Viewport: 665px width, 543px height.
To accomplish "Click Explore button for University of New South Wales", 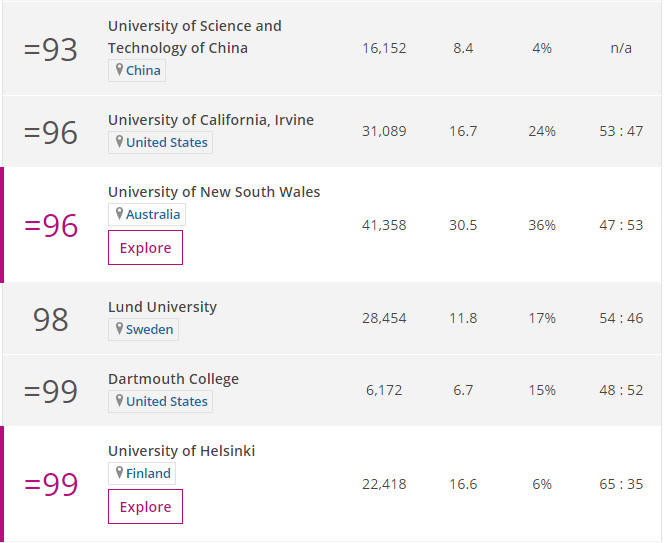I will click(x=145, y=248).
